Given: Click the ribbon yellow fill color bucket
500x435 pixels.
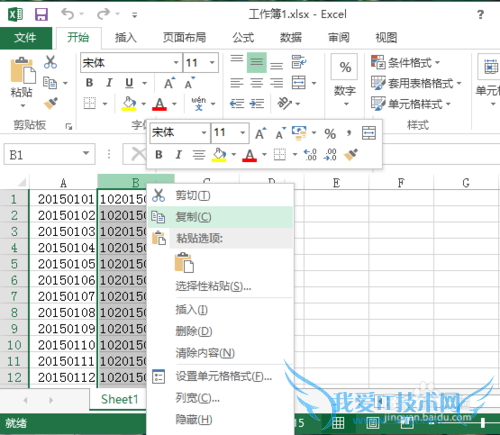Looking at the screenshot, I should click(129, 103).
